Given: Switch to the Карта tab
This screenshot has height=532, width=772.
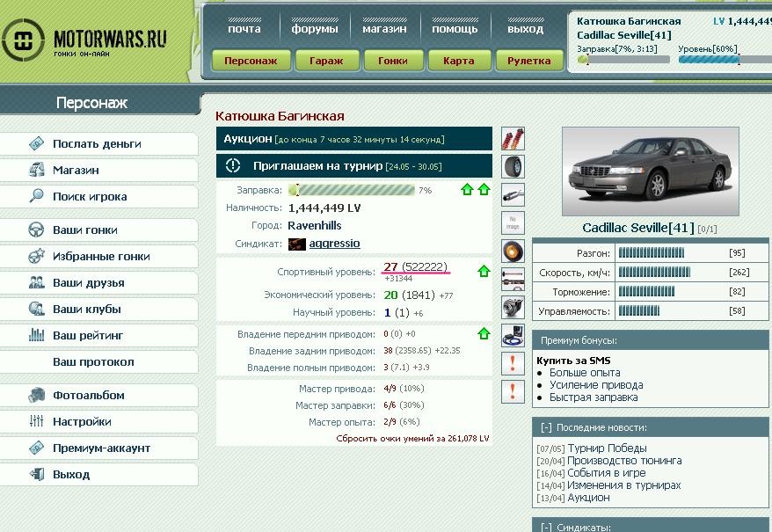Looking at the screenshot, I should (458, 61).
